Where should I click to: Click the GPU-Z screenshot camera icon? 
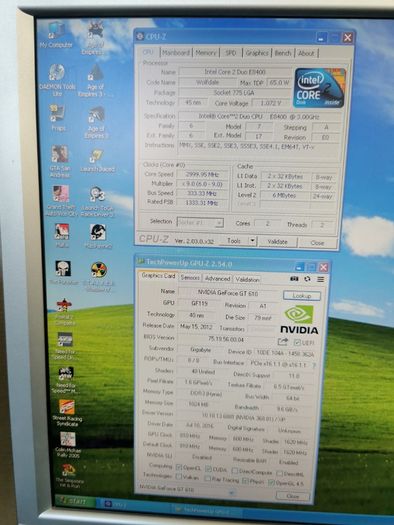(x=294, y=279)
